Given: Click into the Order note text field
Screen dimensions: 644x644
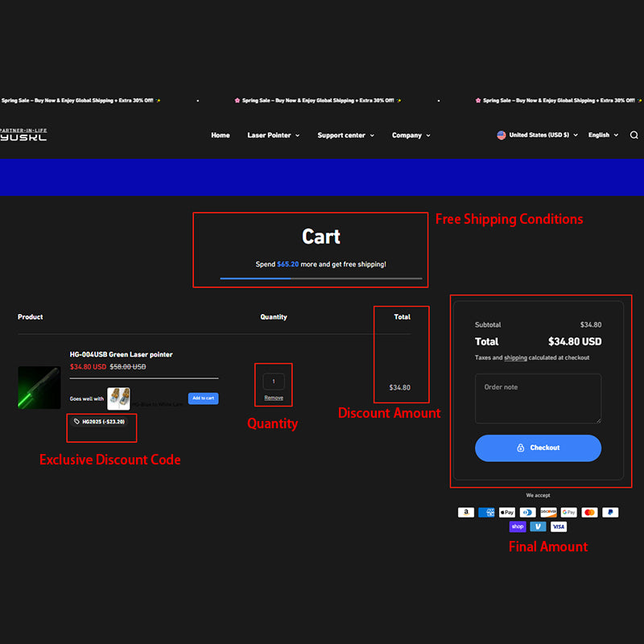Looking at the screenshot, I should pyautogui.click(x=538, y=398).
